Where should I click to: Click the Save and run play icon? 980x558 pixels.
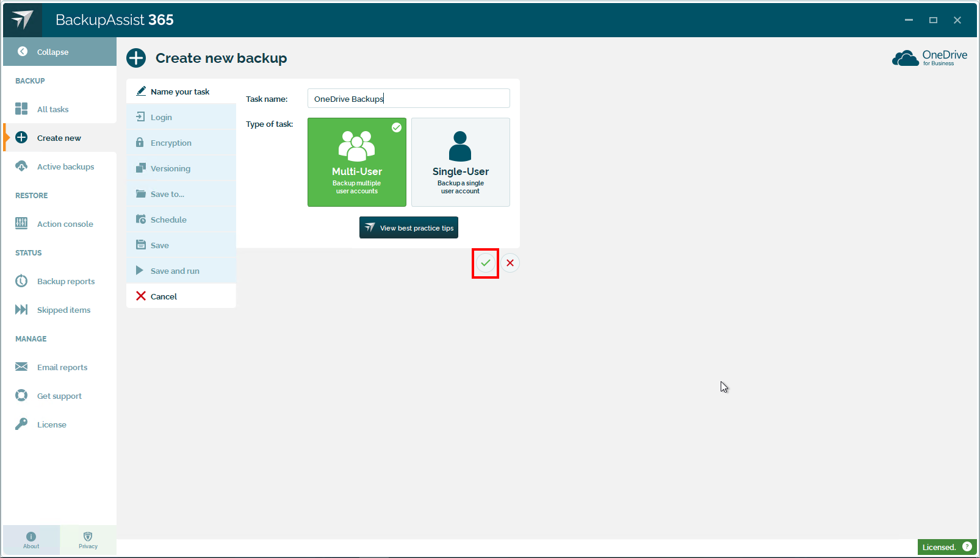(x=140, y=270)
